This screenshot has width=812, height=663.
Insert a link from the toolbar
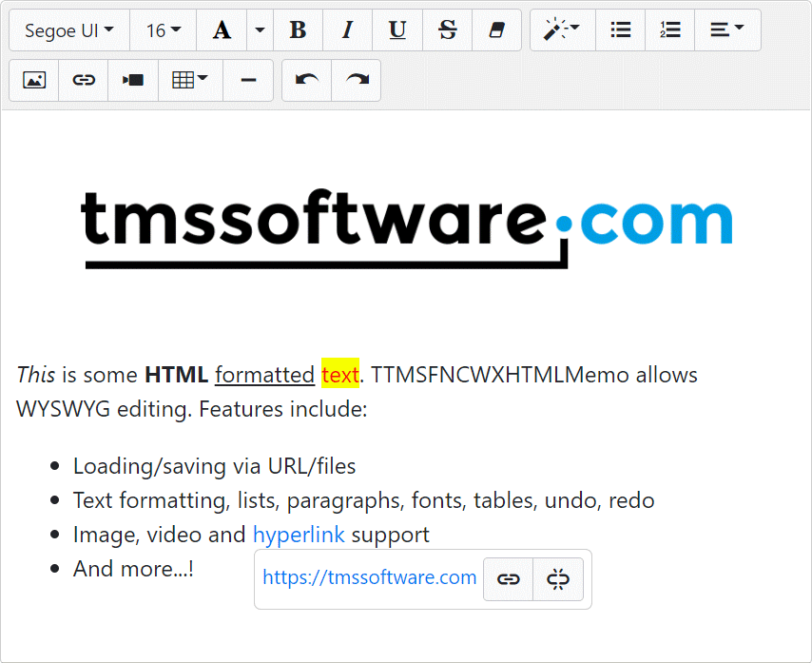point(84,80)
